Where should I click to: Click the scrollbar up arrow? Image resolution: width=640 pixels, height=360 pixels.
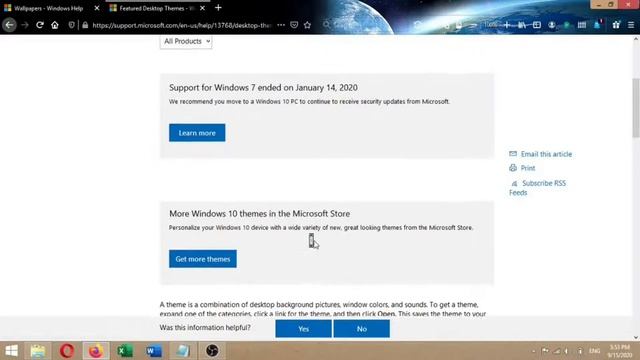(x=636, y=39)
